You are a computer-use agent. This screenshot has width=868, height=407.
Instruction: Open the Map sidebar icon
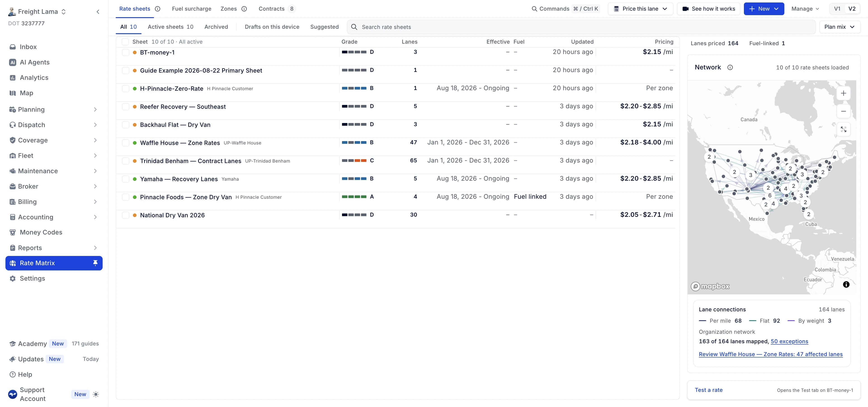coord(12,93)
